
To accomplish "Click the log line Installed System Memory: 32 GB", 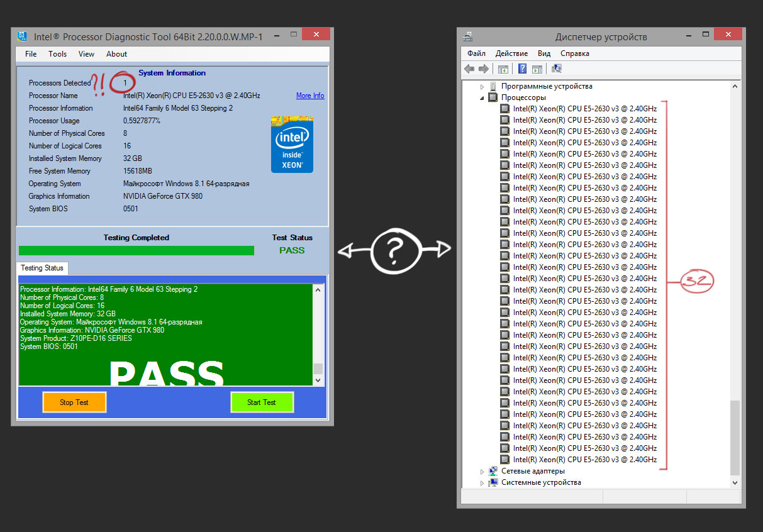I will [x=68, y=314].
